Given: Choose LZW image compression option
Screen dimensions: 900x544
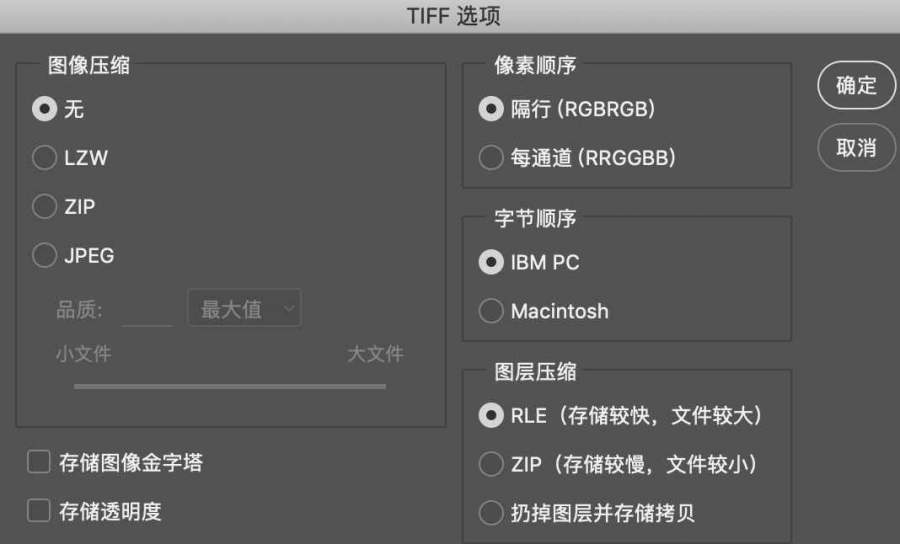Looking at the screenshot, I should point(44,158).
